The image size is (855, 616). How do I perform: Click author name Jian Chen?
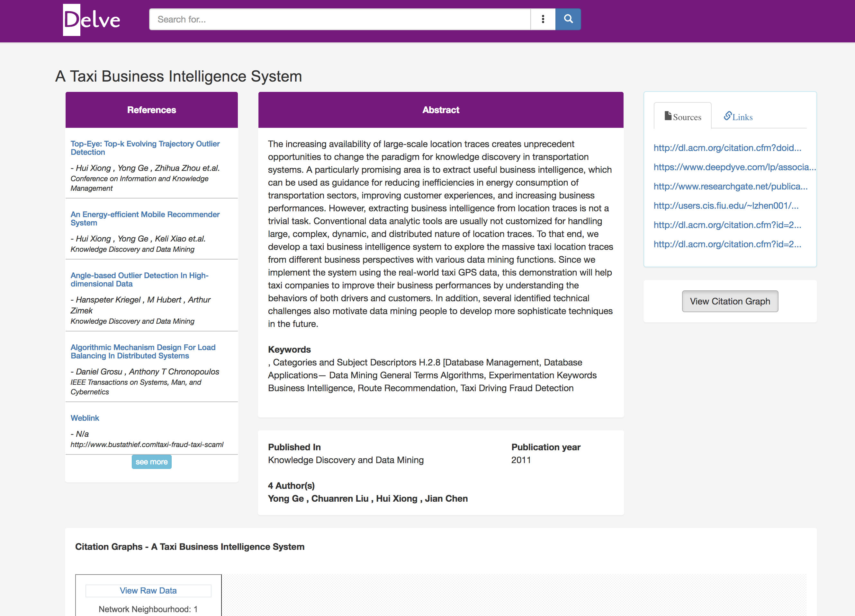point(446,498)
